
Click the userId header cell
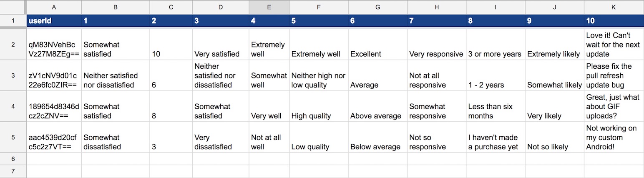[x=54, y=21]
